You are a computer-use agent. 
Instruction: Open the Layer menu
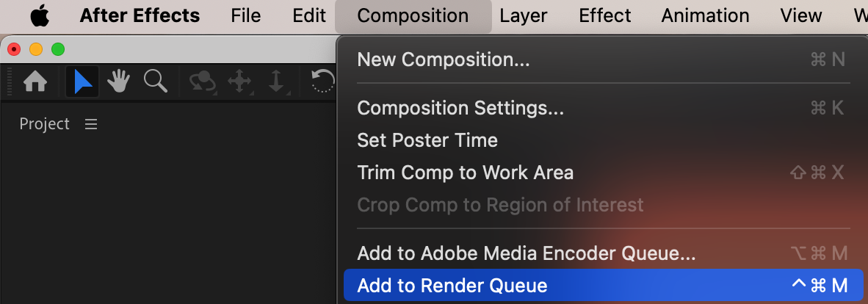point(524,15)
